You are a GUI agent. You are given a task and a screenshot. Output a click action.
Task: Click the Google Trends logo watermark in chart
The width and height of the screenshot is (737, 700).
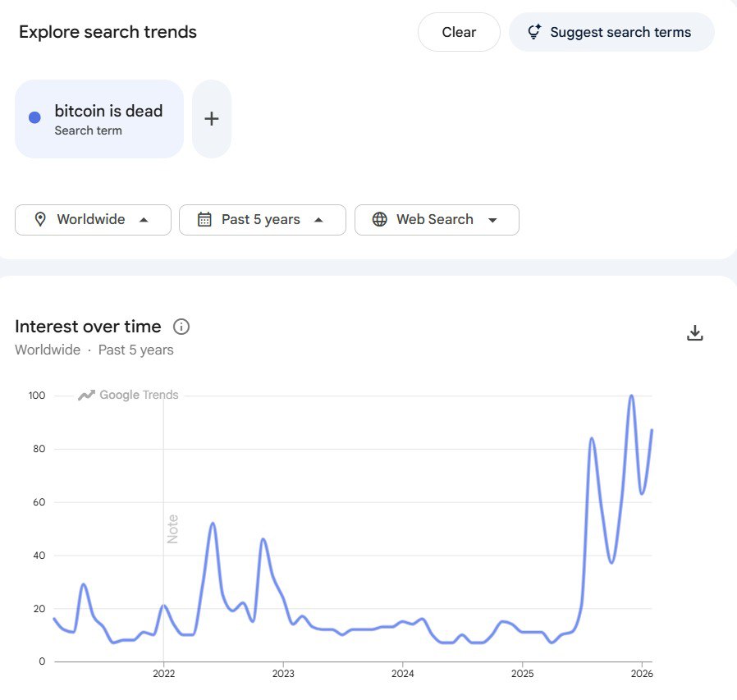(129, 396)
